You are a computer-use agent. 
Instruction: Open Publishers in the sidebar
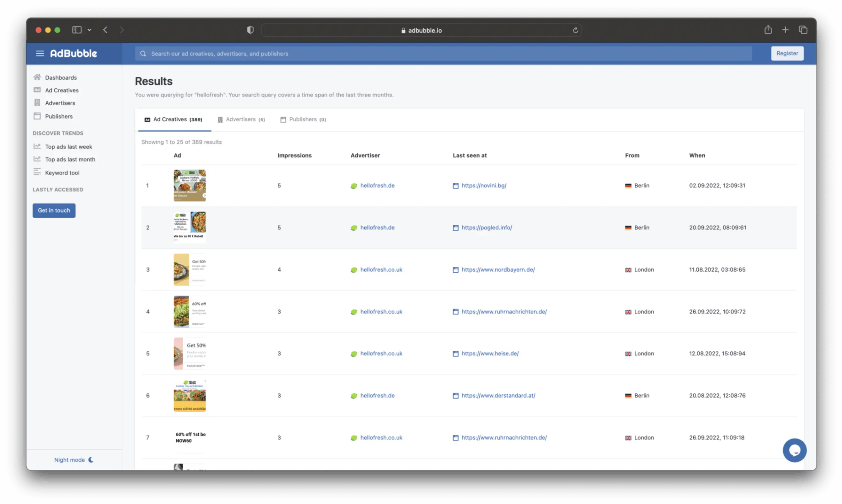59,116
